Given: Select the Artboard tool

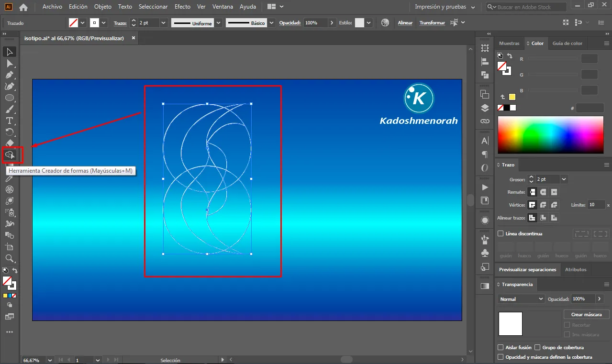Looking at the screenshot, I should point(10,247).
